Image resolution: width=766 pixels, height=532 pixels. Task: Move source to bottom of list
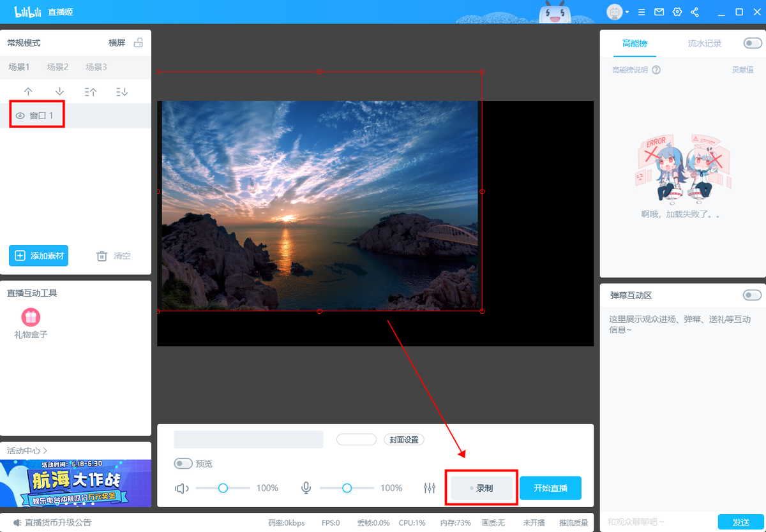[x=122, y=91]
